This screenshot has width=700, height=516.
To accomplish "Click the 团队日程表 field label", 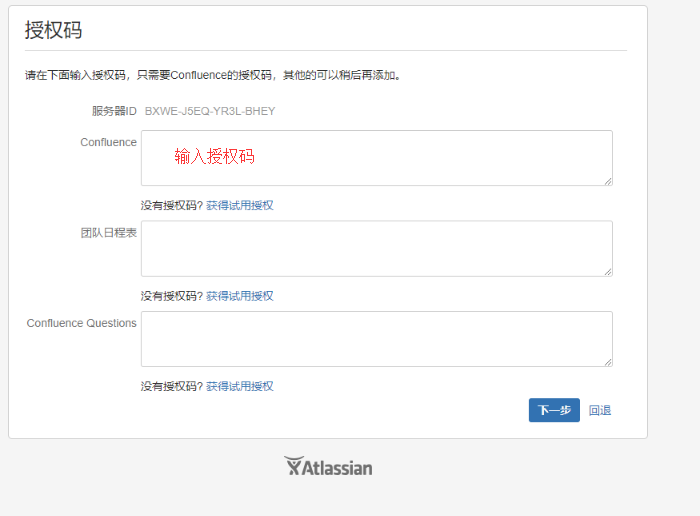I will (x=108, y=233).
